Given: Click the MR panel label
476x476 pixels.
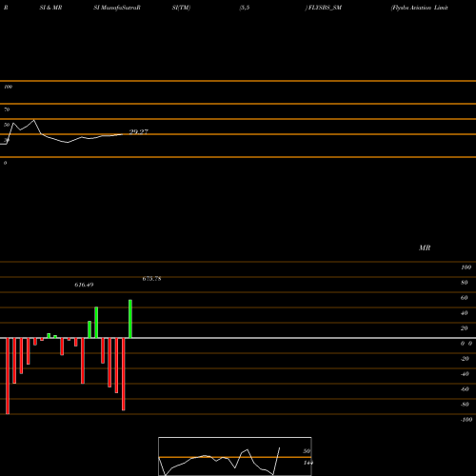Looking at the screenshot, I should pos(425,248).
